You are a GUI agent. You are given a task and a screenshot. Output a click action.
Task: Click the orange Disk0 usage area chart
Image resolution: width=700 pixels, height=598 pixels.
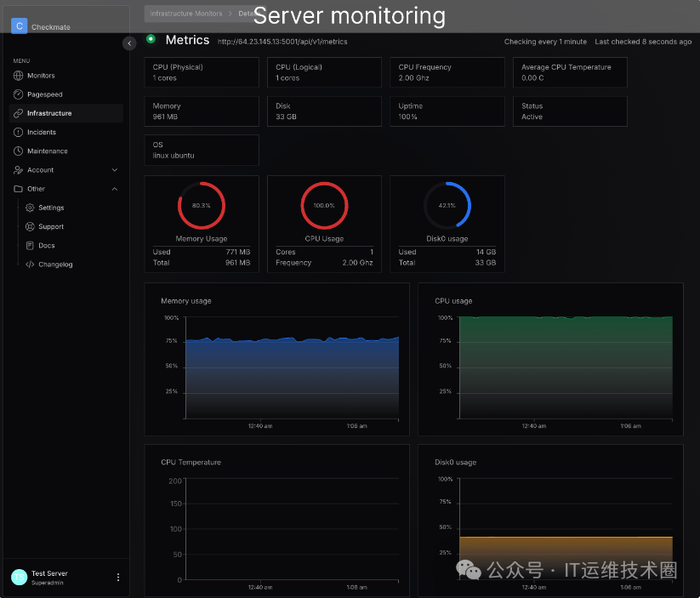[x=566, y=558]
